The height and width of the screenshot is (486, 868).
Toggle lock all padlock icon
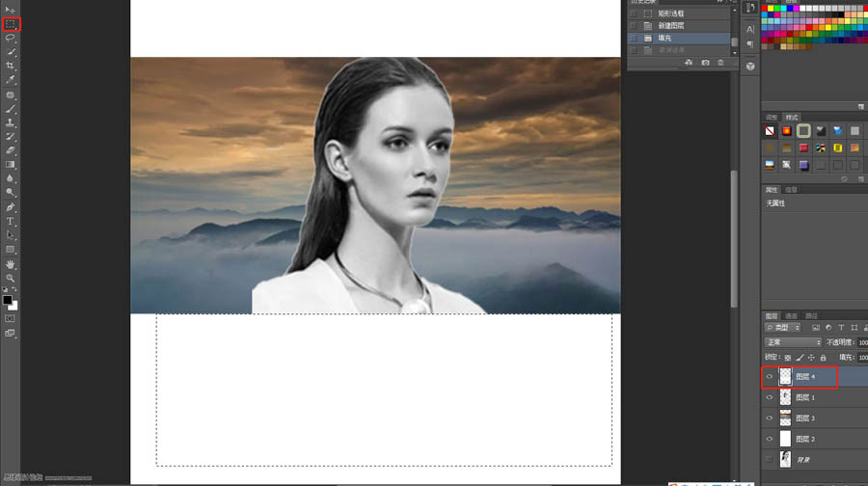(824, 358)
